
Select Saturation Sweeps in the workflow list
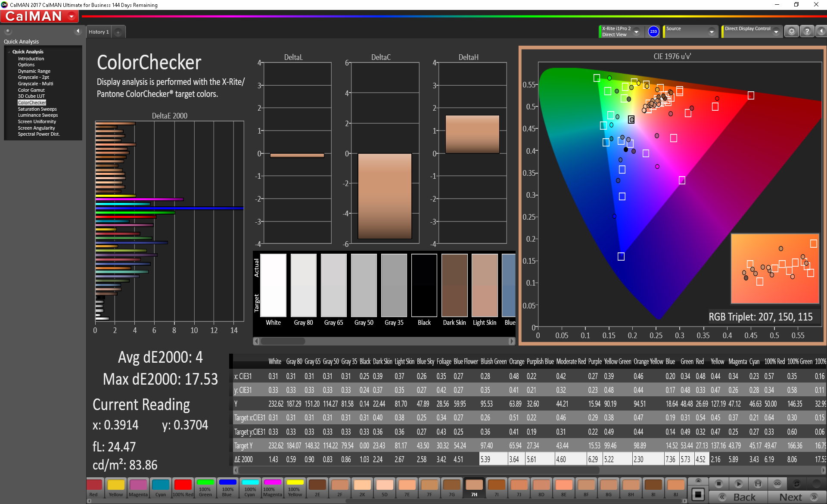[x=37, y=109]
